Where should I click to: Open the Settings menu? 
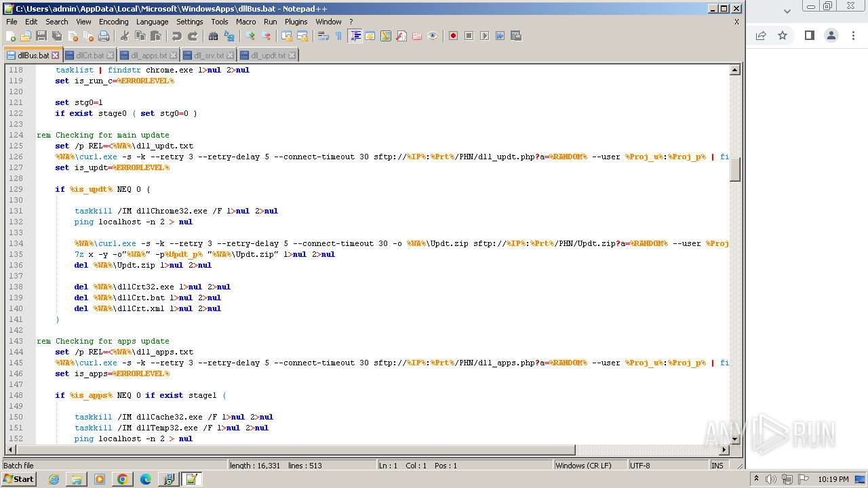pos(189,22)
